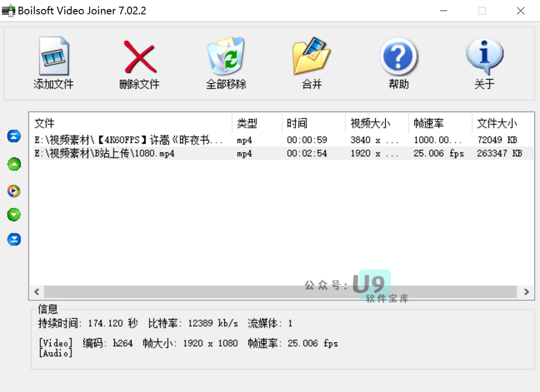The image size is (540, 392).
Task: Select the B站上传\1080.mp4 file row
Action: 282,153
